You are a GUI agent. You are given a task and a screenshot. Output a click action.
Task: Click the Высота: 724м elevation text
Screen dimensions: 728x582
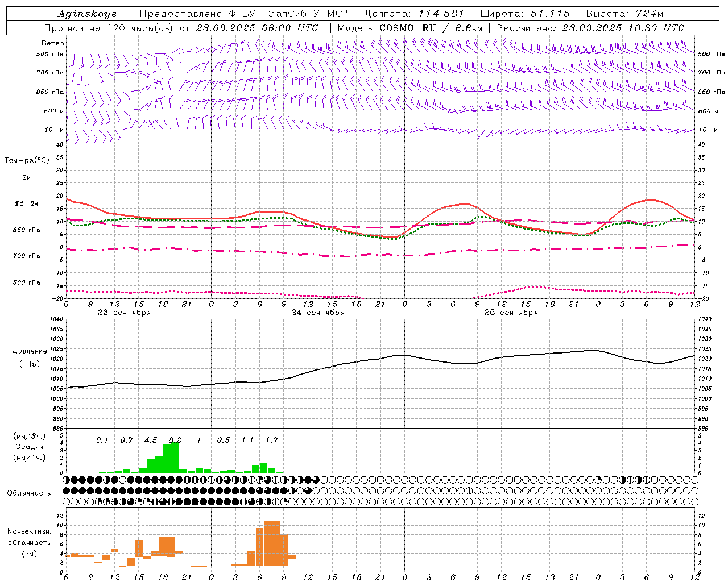[624, 14]
